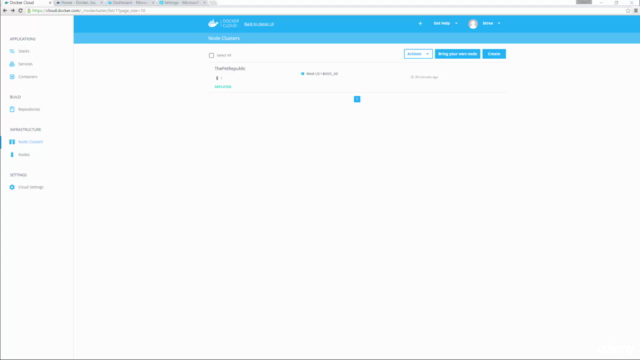Image resolution: width=640 pixels, height=360 pixels.
Task: Open a new browser tab
Action: click(x=213, y=2)
